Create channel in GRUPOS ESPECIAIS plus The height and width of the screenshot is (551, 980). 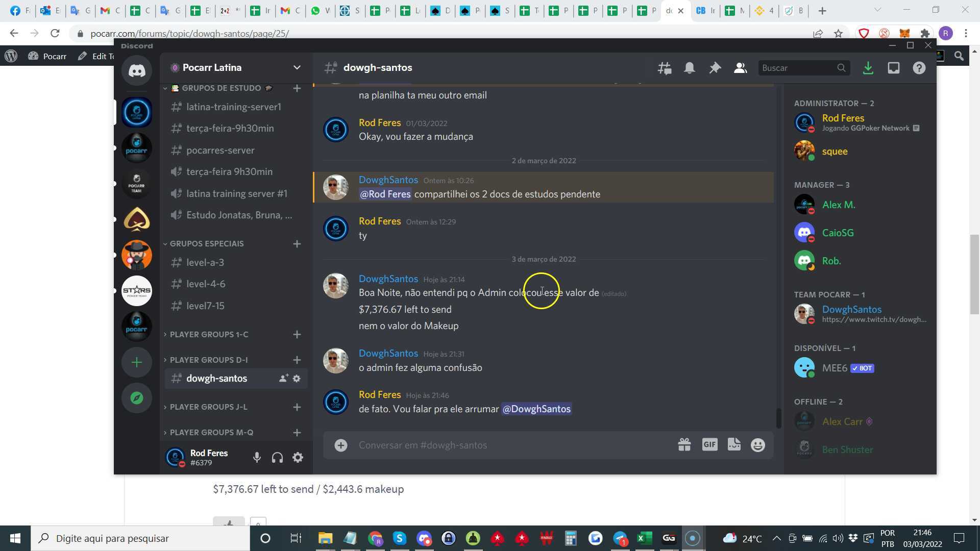[x=297, y=244]
